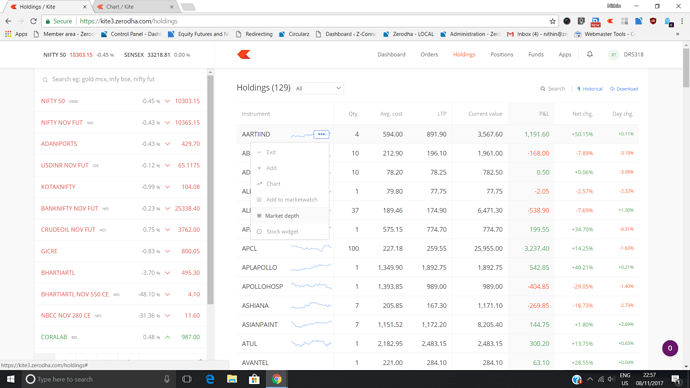This screenshot has height=388, width=690.
Task: Click the Historical holdings link
Action: point(590,89)
